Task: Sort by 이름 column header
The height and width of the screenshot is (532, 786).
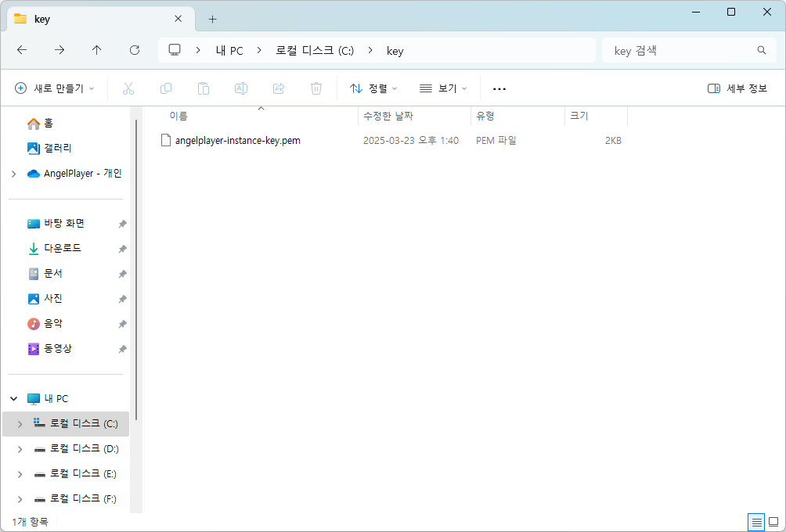Action: click(251, 117)
